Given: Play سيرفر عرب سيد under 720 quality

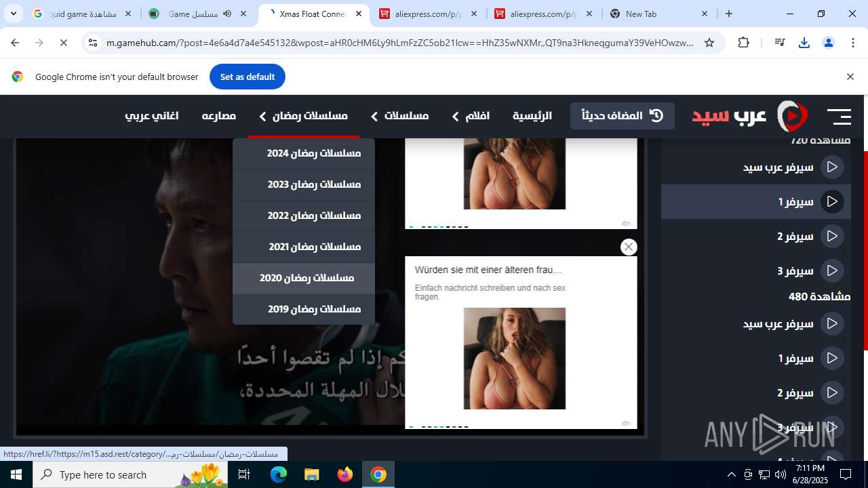Looking at the screenshot, I should 756,167.
